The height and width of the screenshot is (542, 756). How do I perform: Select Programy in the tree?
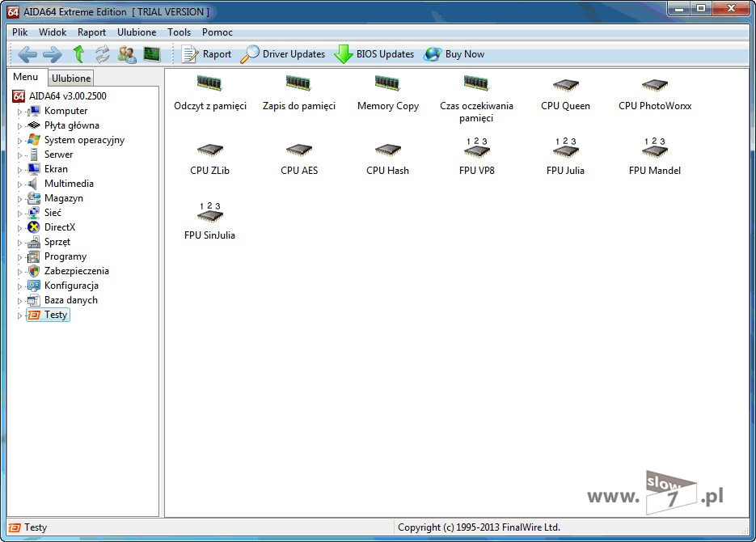tap(65, 256)
